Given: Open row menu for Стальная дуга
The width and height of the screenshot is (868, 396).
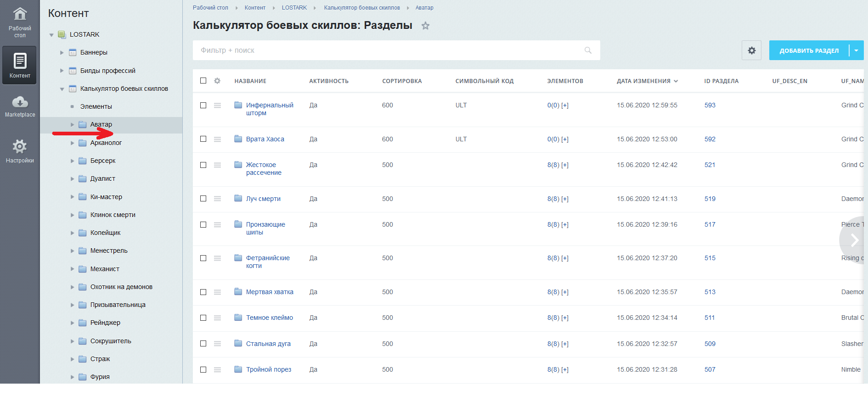Looking at the screenshot, I should coord(217,344).
